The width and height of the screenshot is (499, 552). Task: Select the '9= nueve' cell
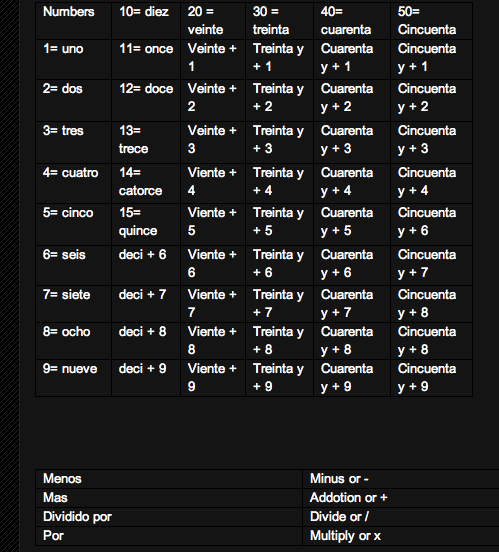point(74,378)
